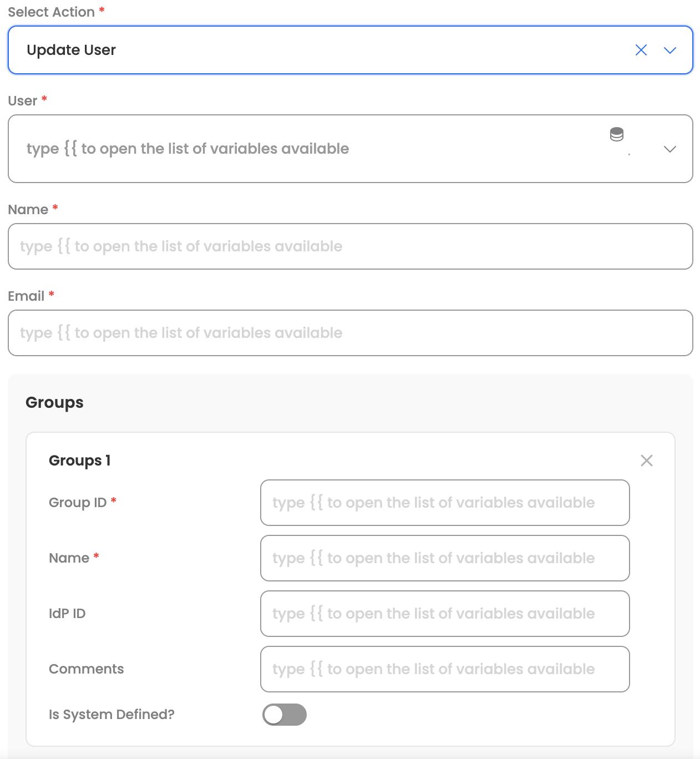Screen dimensions: 700x759
Task: Click the Is System Defined? label
Action: click(111, 715)
